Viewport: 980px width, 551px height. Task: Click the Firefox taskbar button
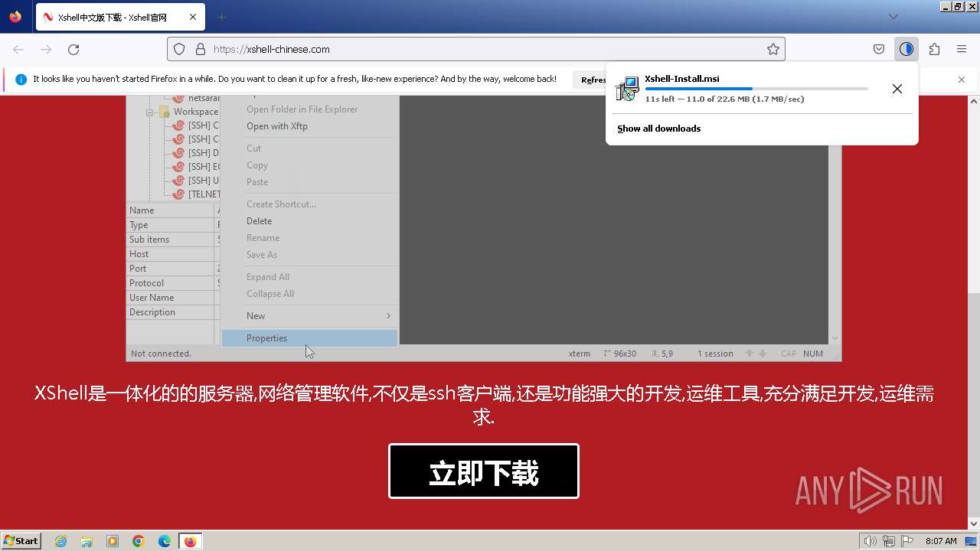[x=191, y=541]
